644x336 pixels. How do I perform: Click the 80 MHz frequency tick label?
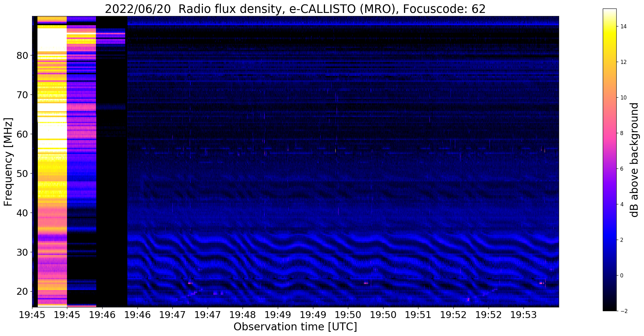22,56
